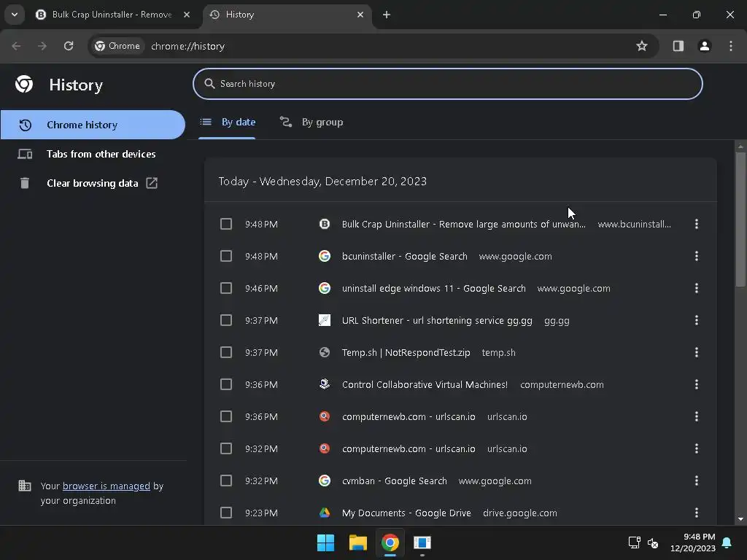The width and height of the screenshot is (747, 560).
Task: Click the scrollbar down arrow
Action: [740, 519]
